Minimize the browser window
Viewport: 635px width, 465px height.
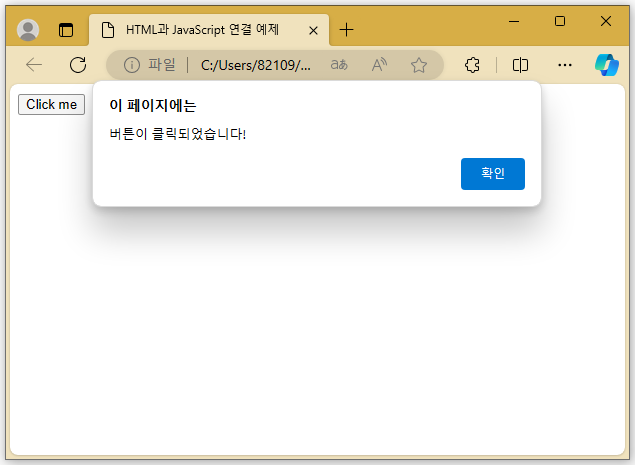click(x=514, y=21)
